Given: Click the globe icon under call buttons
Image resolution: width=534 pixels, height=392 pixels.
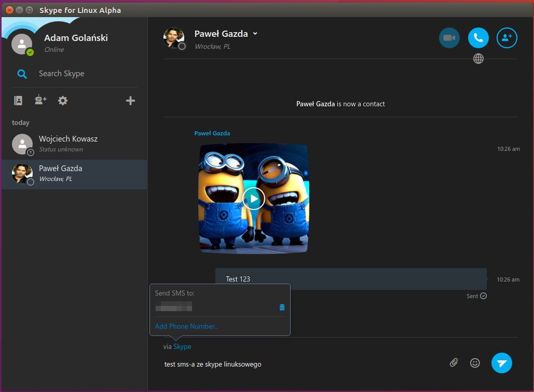Looking at the screenshot, I should (x=478, y=59).
